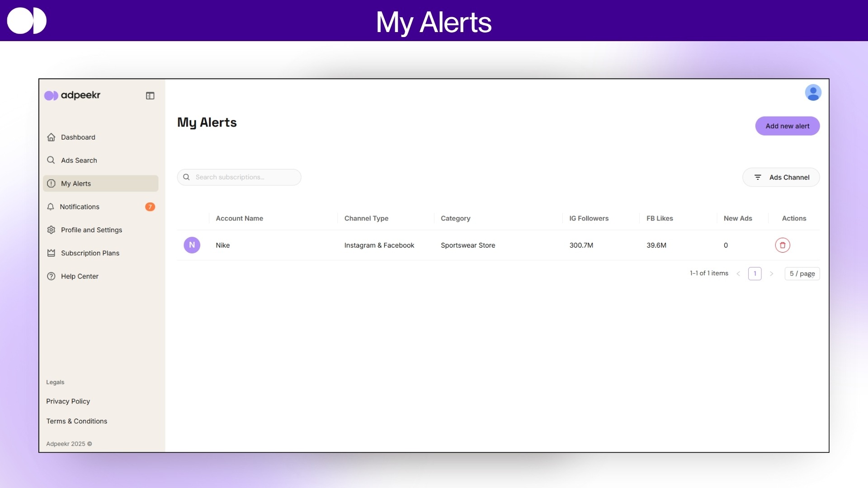The height and width of the screenshot is (488, 868).
Task: Select the Dashboard icon in the sidebar
Action: (51, 137)
